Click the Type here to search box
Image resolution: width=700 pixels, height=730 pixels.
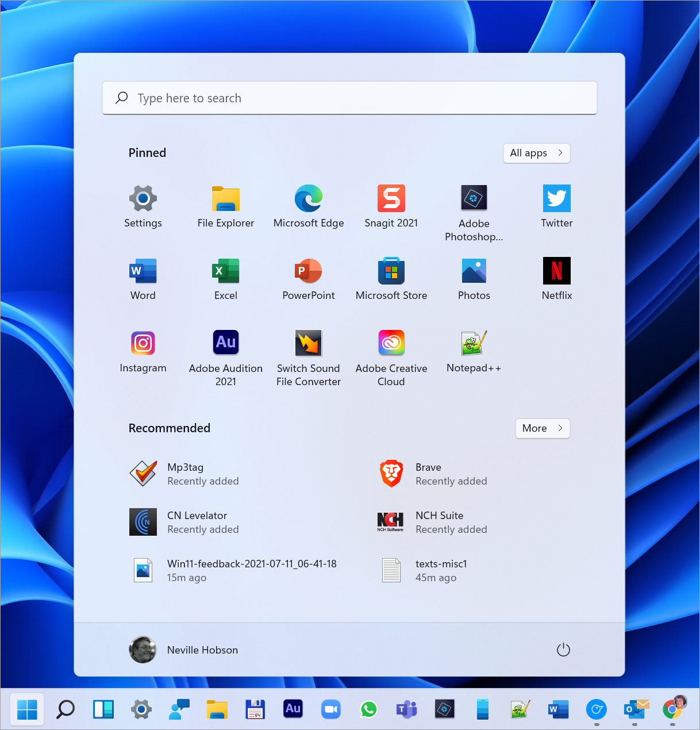click(x=349, y=98)
